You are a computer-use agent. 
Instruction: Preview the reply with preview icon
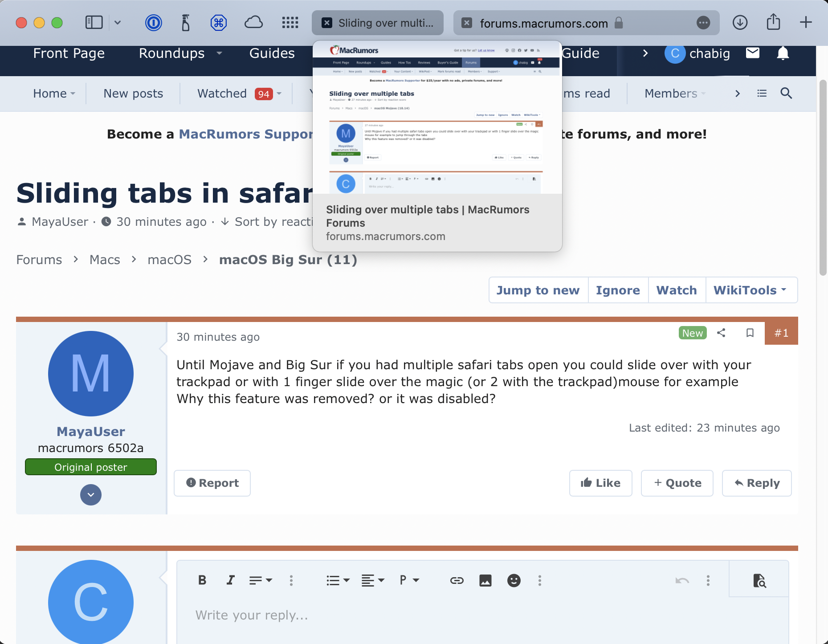click(759, 580)
